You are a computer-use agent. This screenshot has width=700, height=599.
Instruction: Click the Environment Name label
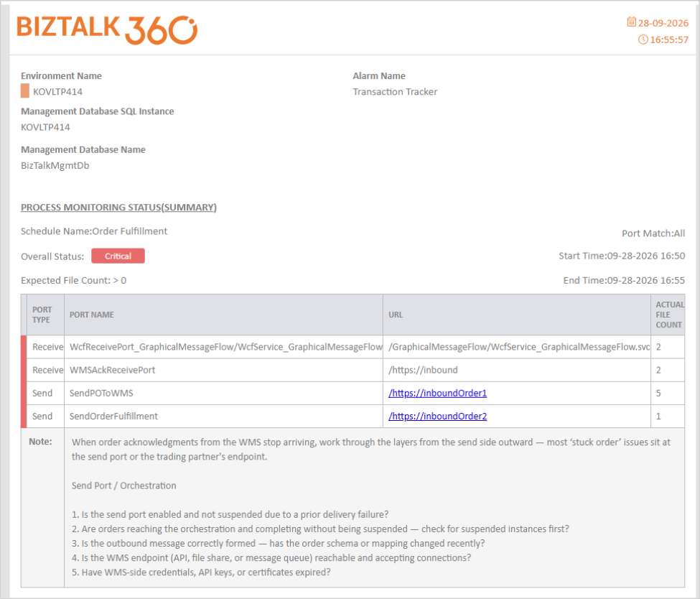(61, 76)
